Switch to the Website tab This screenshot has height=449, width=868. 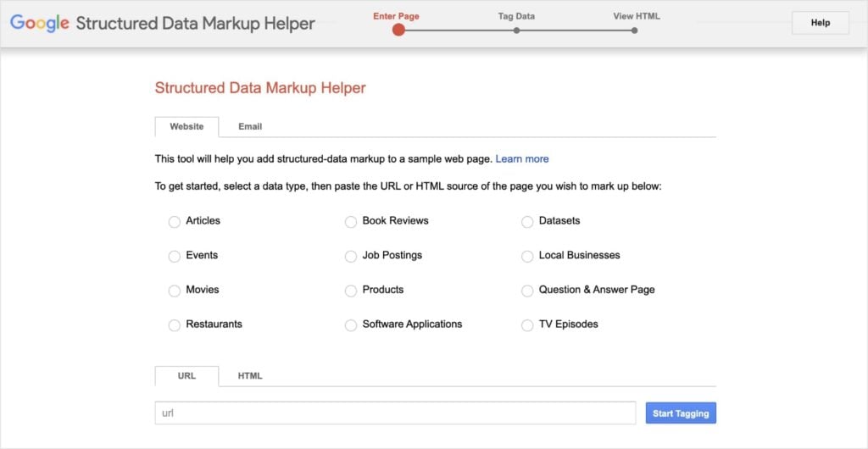point(186,126)
